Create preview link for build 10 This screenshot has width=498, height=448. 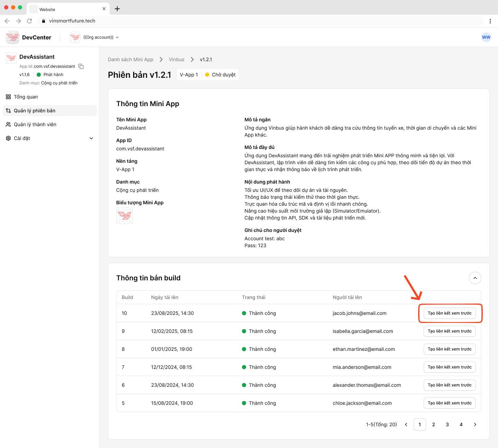(450, 313)
